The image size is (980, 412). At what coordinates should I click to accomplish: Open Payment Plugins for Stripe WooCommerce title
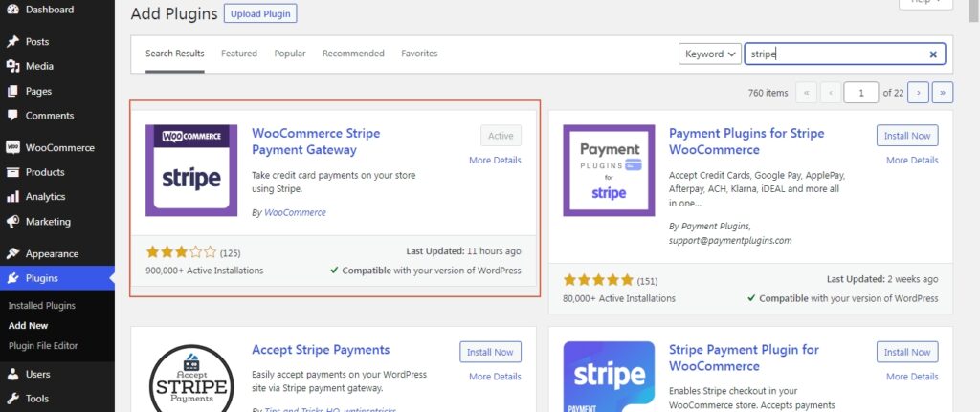pos(746,141)
